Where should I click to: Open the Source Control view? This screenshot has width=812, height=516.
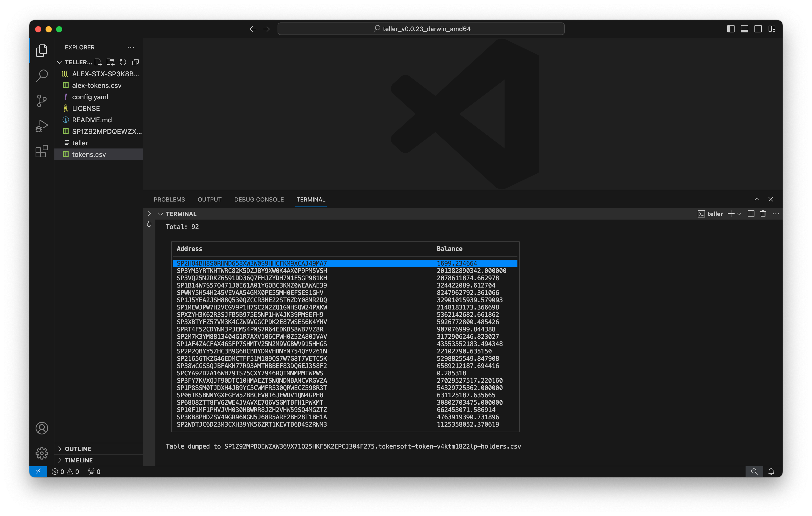click(42, 100)
